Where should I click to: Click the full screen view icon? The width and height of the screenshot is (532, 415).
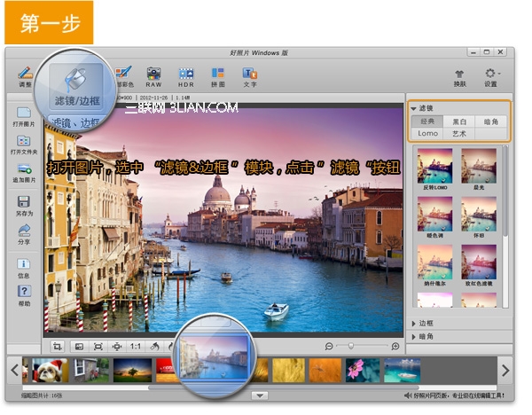coord(98,347)
